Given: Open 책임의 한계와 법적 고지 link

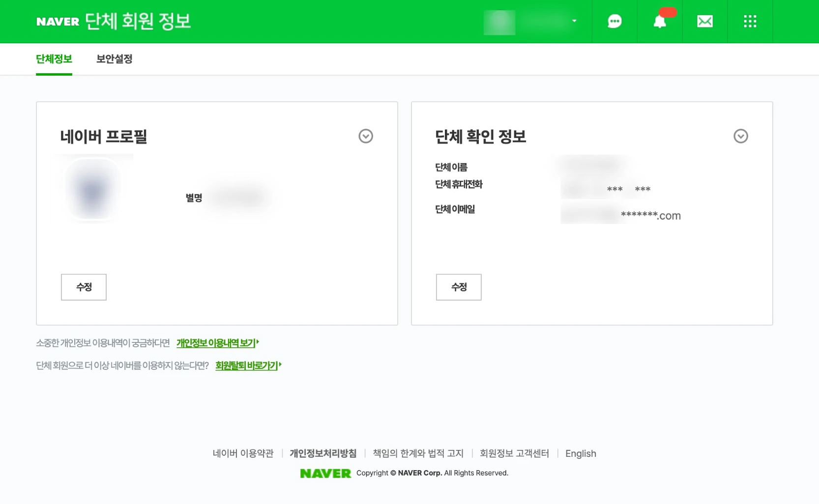Looking at the screenshot, I should tap(418, 453).
